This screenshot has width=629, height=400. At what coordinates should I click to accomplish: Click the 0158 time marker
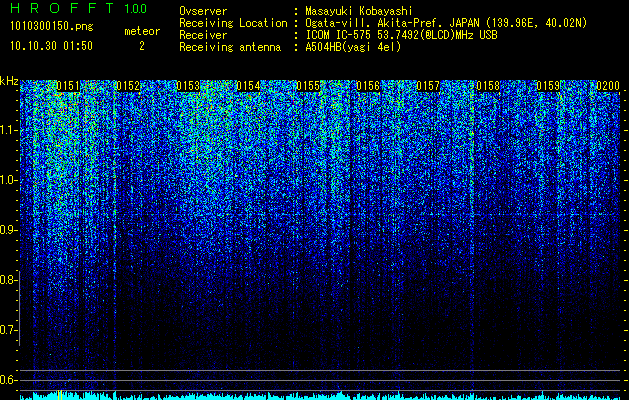[x=488, y=86]
